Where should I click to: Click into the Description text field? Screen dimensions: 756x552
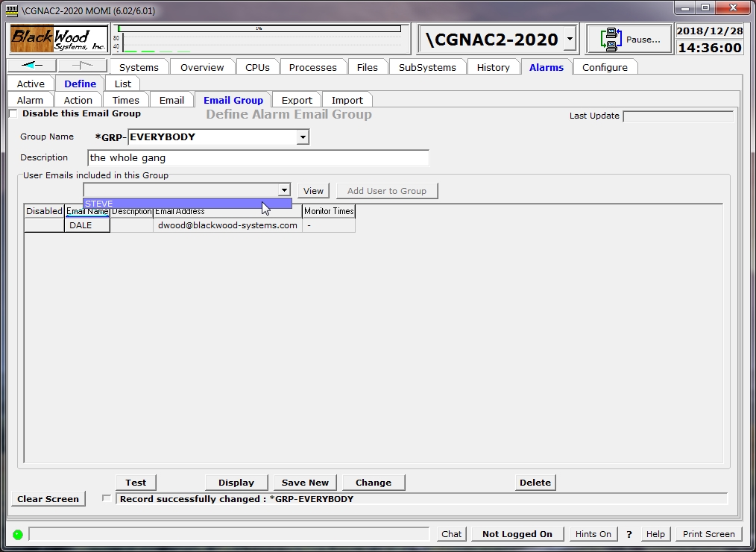pyautogui.click(x=258, y=158)
